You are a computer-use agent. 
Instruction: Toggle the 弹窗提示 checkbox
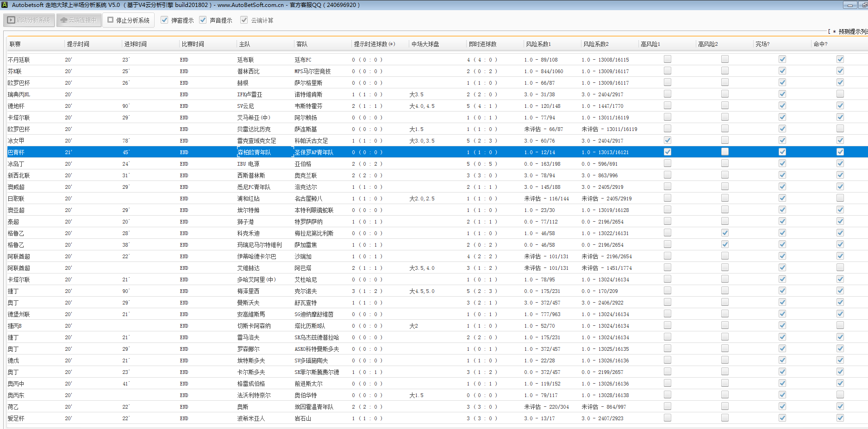[x=165, y=20]
